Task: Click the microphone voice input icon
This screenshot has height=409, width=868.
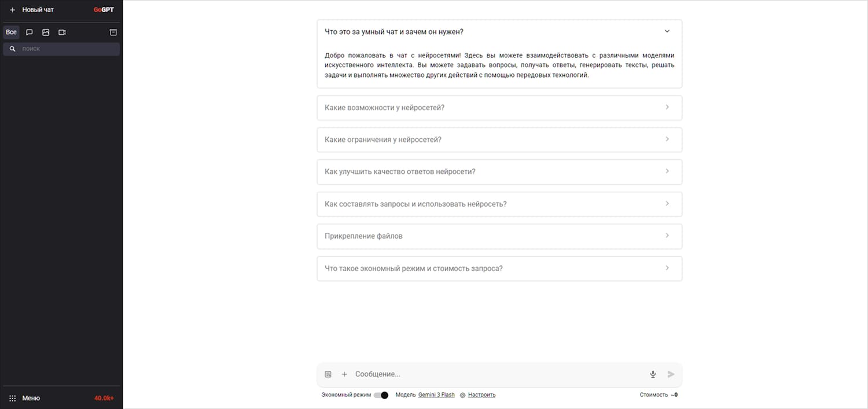Action: (653, 374)
